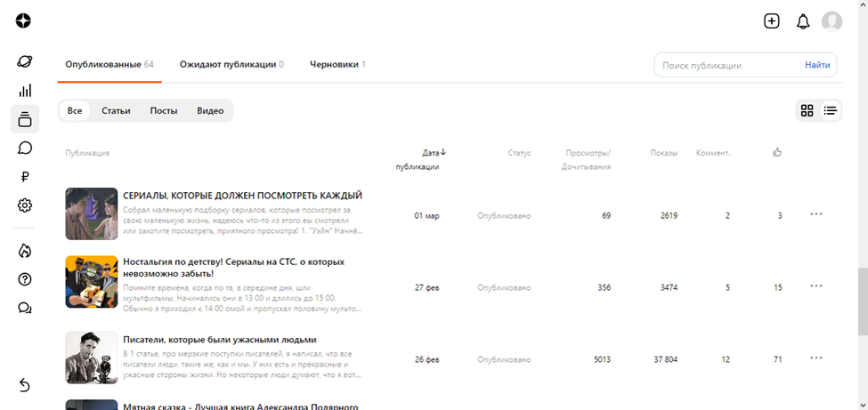Open the planet feed icon in sidebar
This screenshot has width=868, height=410.
24,61
